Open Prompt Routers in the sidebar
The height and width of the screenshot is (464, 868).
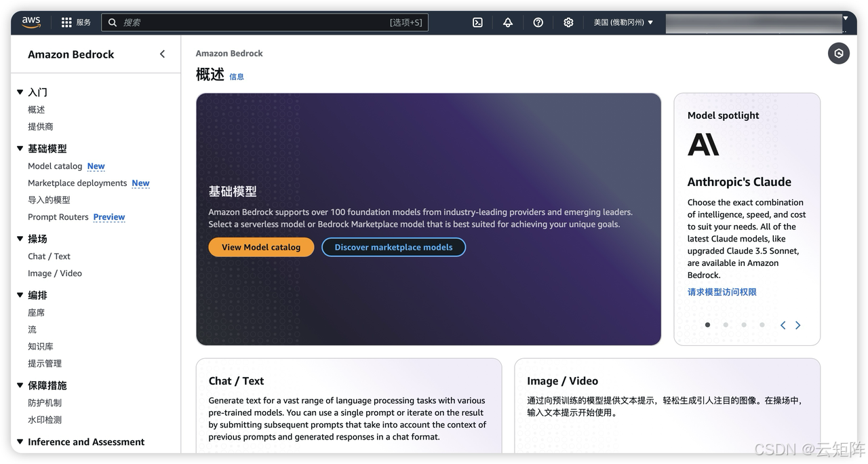pos(58,217)
